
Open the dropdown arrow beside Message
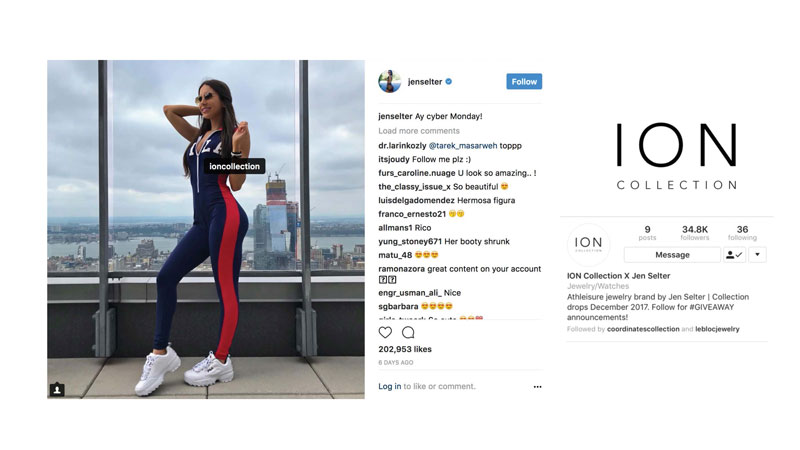coord(757,255)
